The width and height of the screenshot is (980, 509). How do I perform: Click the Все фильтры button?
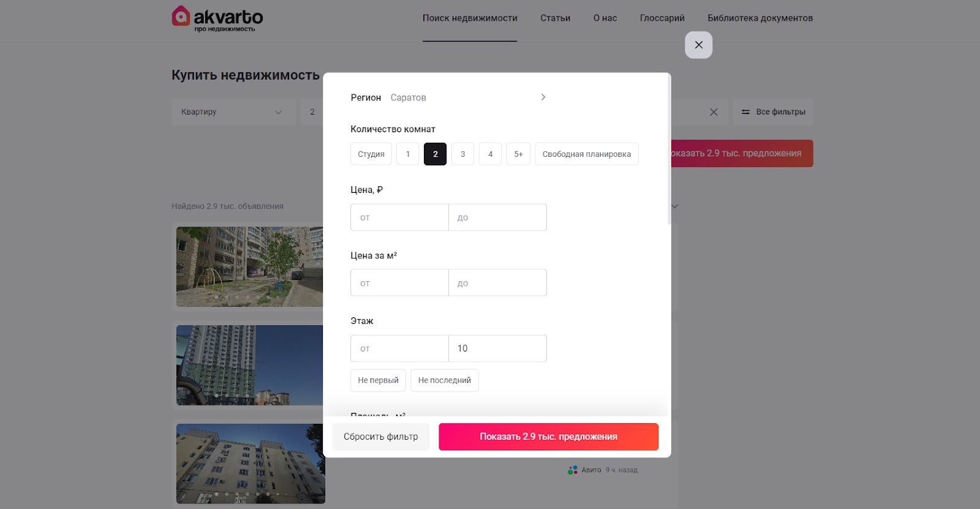[x=773, y=112]
